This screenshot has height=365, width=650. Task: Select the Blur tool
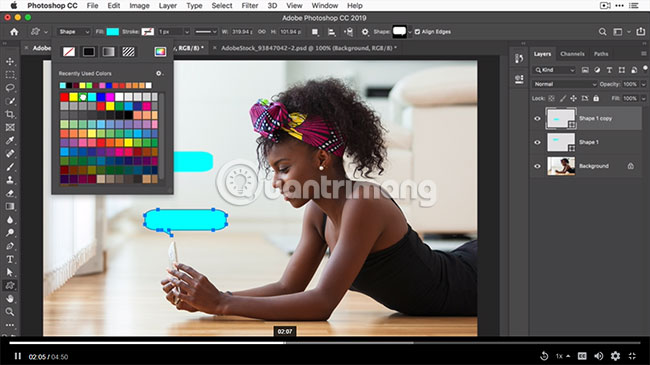click(10, 220)
